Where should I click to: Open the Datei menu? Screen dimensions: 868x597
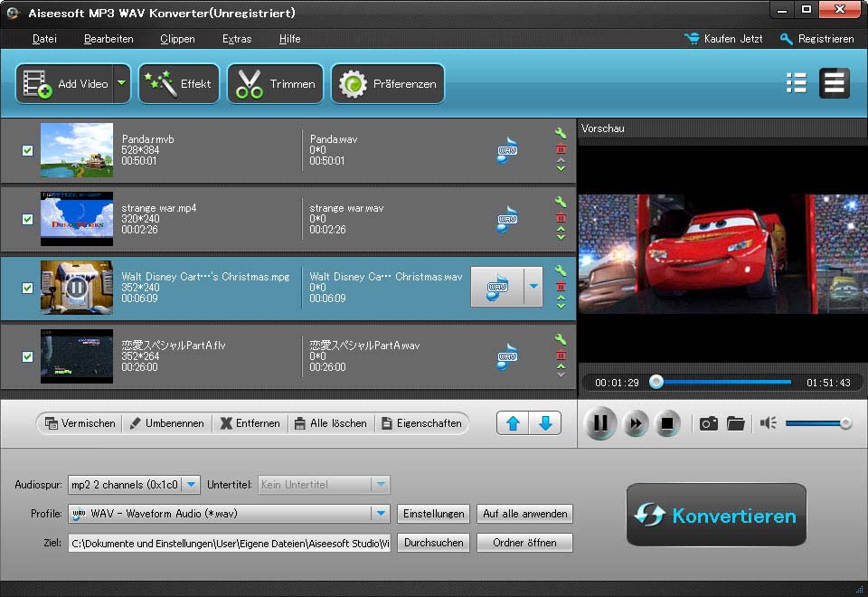(x=44, y=39)
